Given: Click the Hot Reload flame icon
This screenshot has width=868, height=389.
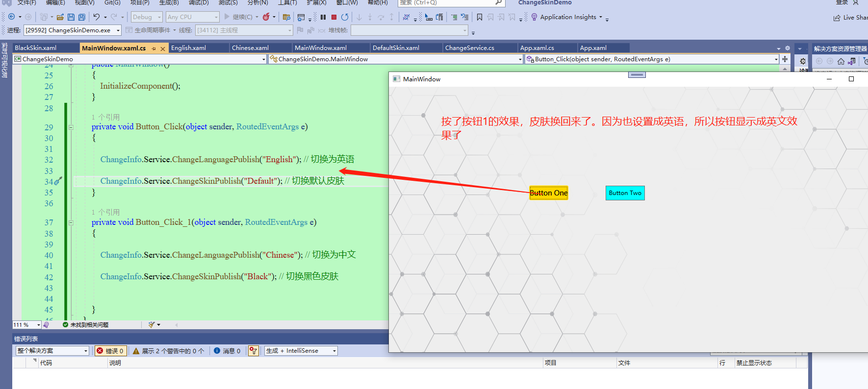Looking at the screenshot, I should [x=266, y=17].
